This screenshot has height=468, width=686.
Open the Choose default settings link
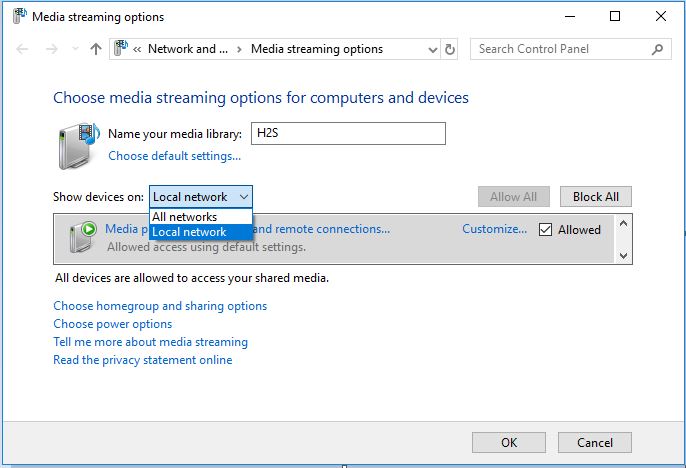click(174, 156)
